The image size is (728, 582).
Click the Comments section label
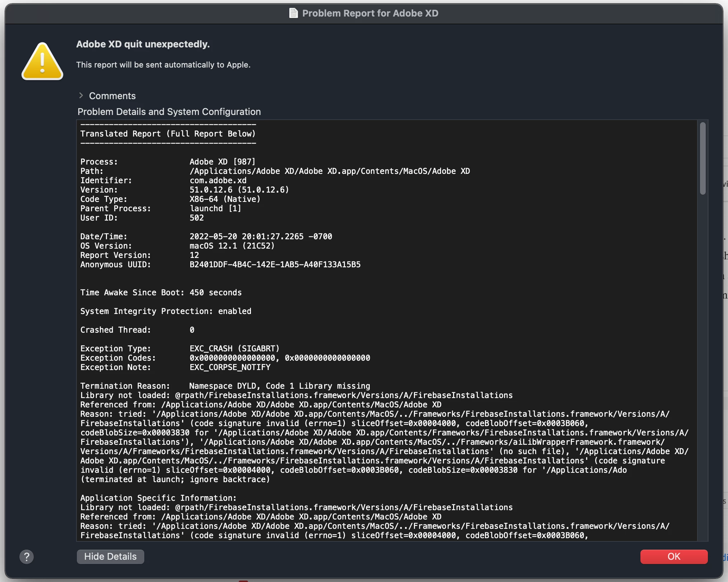tap(112, 96)
